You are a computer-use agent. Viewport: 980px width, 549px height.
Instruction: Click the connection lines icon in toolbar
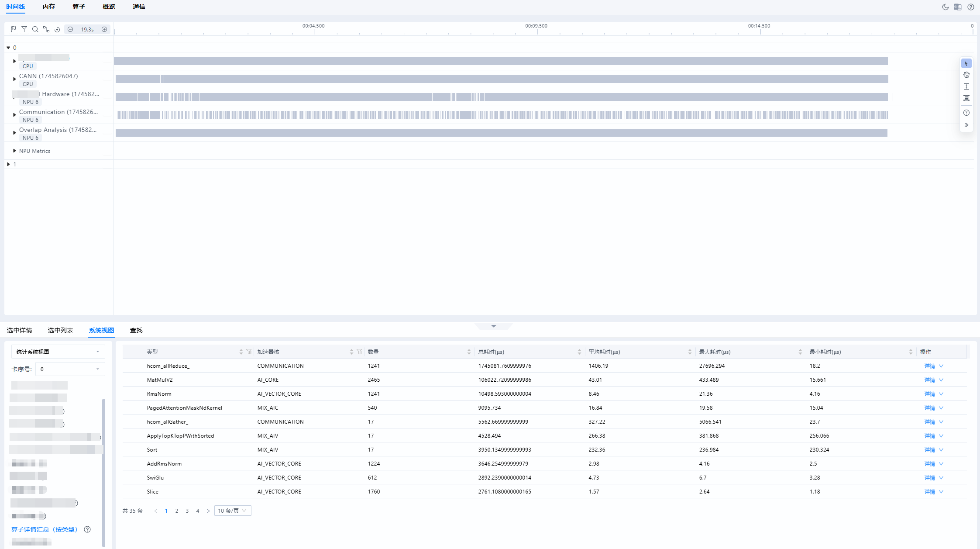(46, 29)
